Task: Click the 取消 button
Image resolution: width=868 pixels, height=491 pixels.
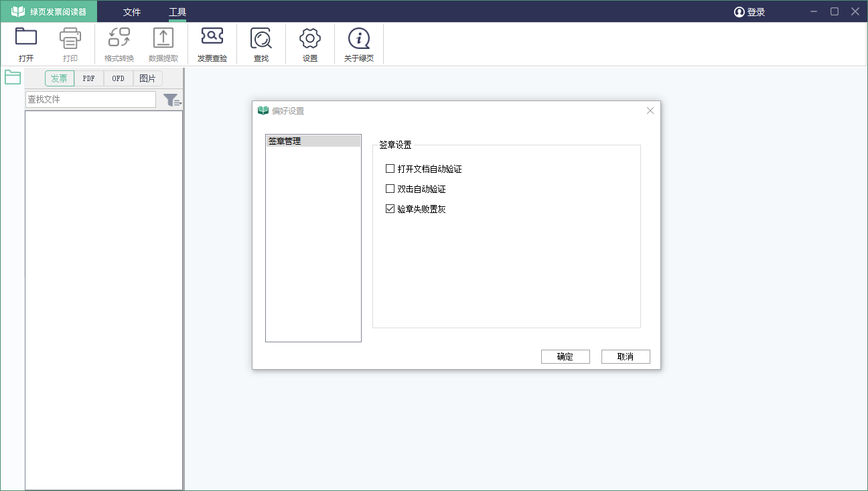Action: pyautogui.click(x=626, y=356)
